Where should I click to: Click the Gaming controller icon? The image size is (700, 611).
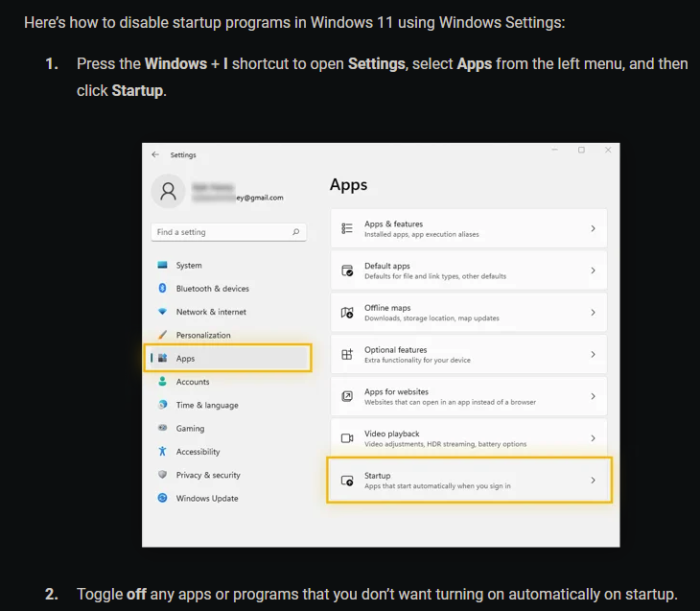point(162,428)
